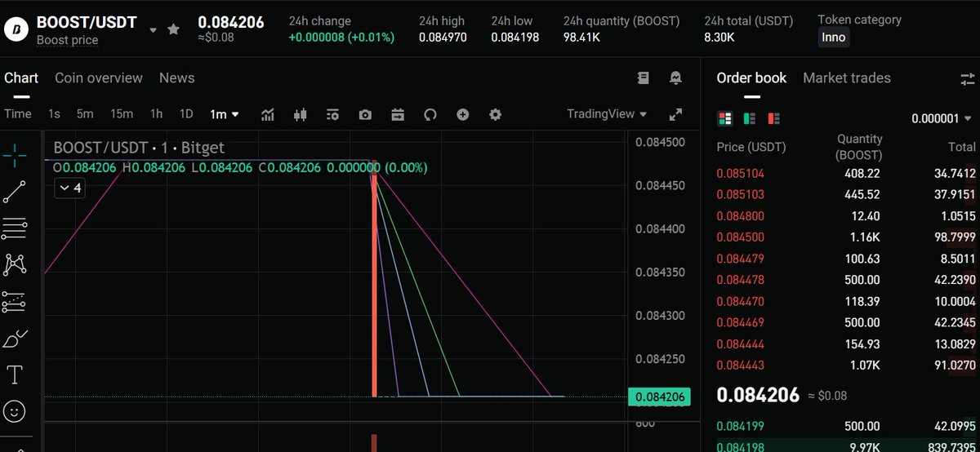Select the 1D interval

[x=186, y=114]
